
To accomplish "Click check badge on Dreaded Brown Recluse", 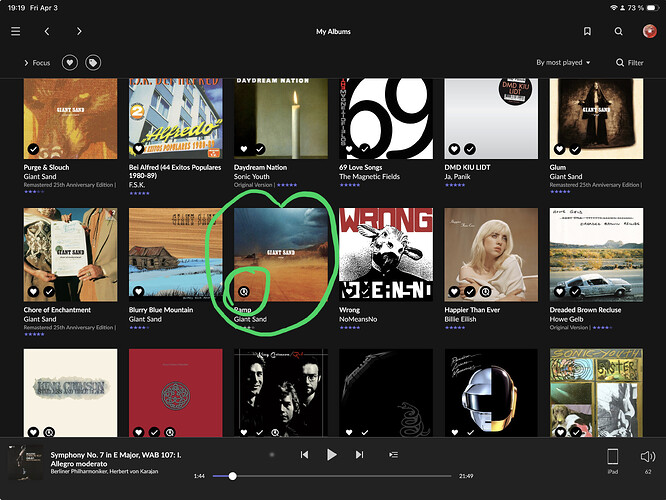I will point(575,292).
